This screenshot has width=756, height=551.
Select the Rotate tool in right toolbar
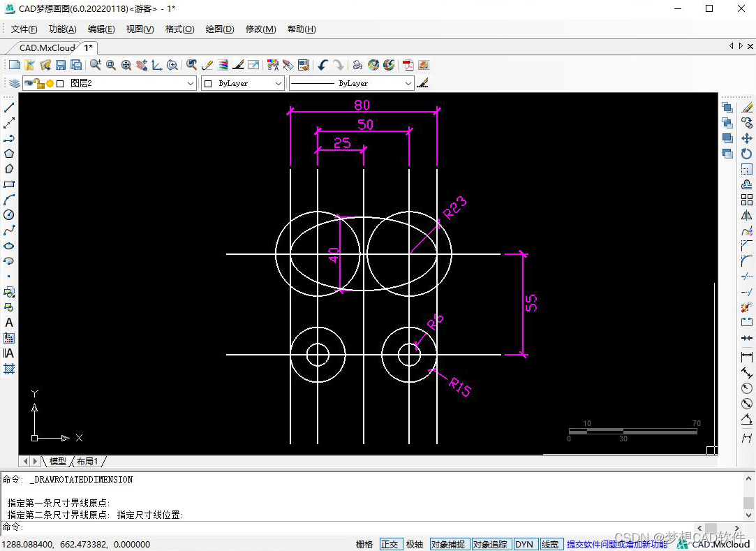[x=746, y=154]
